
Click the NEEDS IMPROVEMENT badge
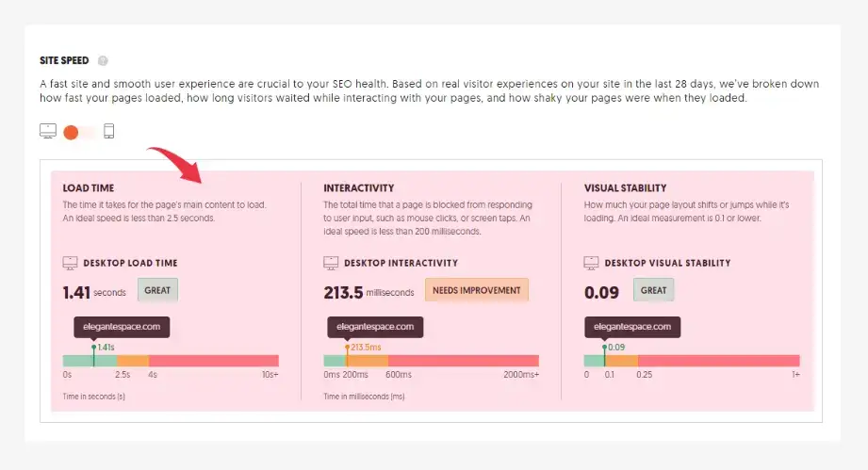point(477,290)
